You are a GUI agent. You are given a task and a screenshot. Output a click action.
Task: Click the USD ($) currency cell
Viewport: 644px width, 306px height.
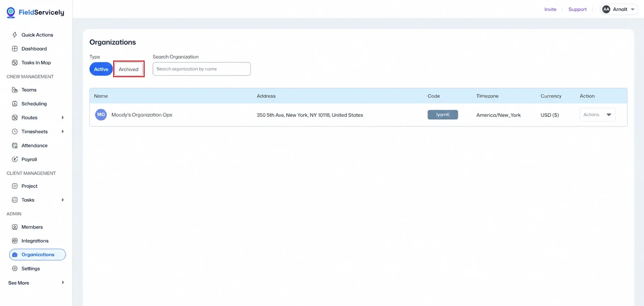550,115
